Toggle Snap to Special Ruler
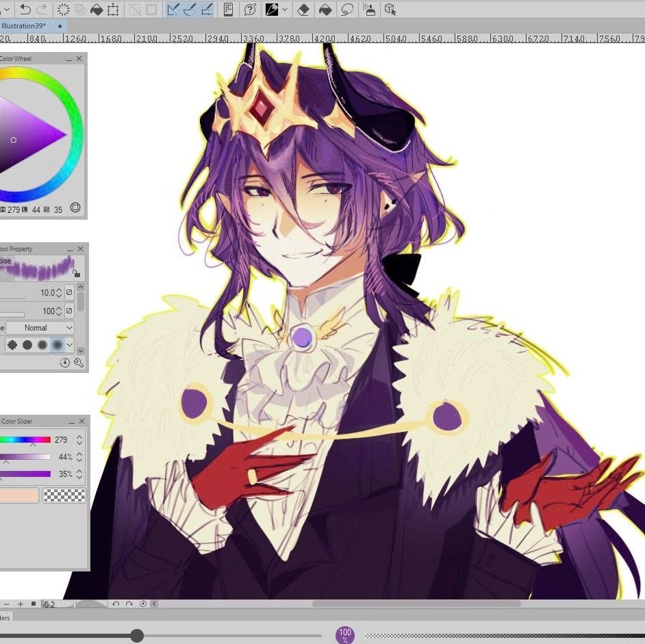Screen dimensions: 645x644 (190, 10)
